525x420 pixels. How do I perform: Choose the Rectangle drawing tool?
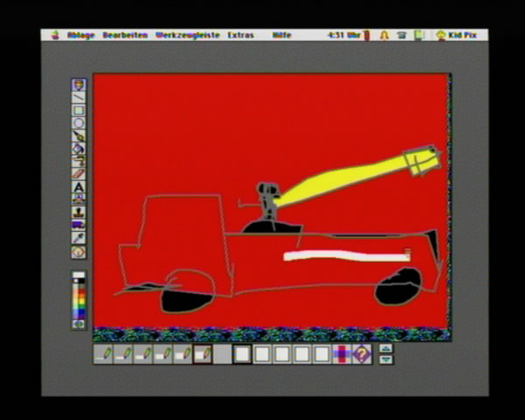coord(79,111)
